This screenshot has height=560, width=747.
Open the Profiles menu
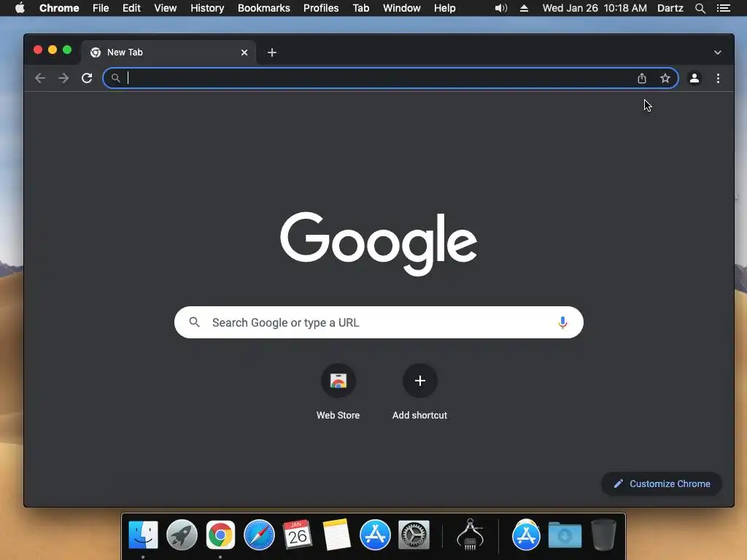[x=321, y=8]
